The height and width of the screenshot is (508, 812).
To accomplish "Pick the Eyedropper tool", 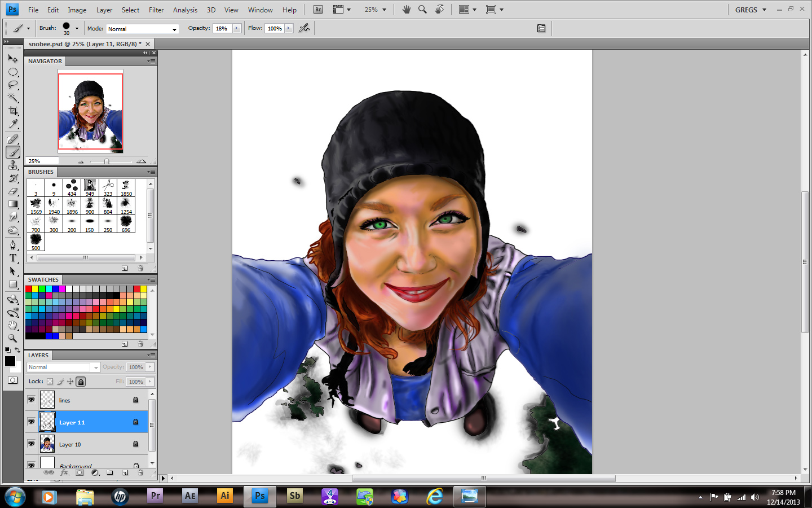I will pyautogui.click(x=13, y=124).
